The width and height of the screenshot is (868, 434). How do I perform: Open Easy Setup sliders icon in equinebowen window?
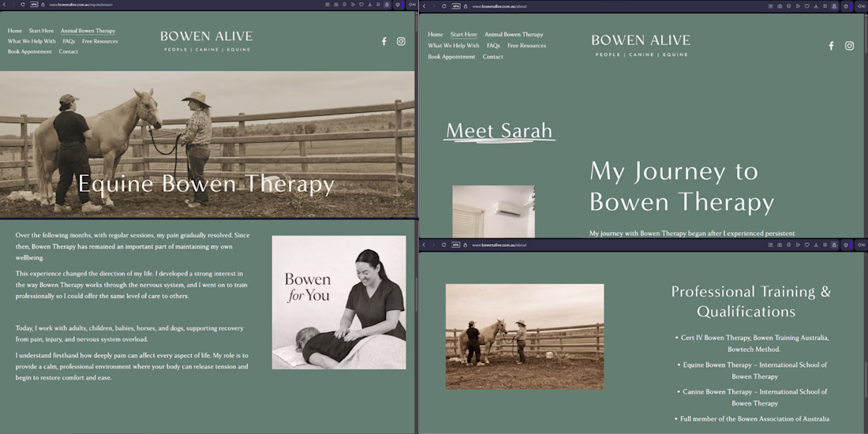[378, 5]
